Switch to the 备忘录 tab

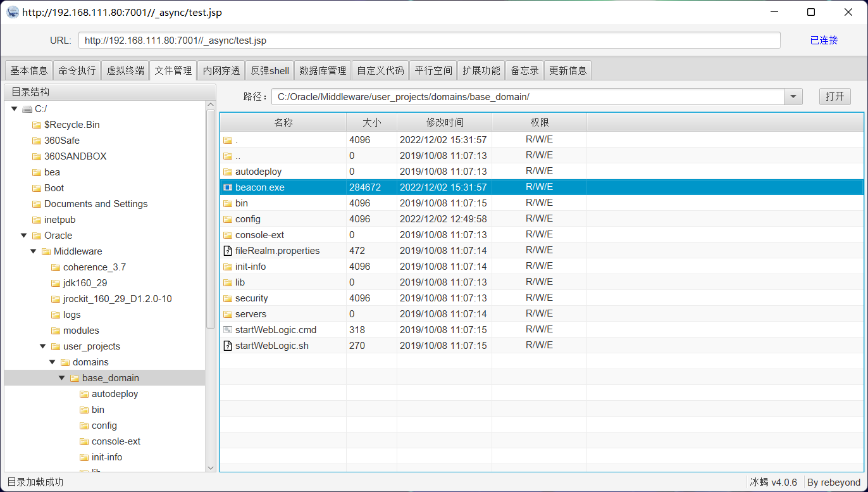pos(525,70)
